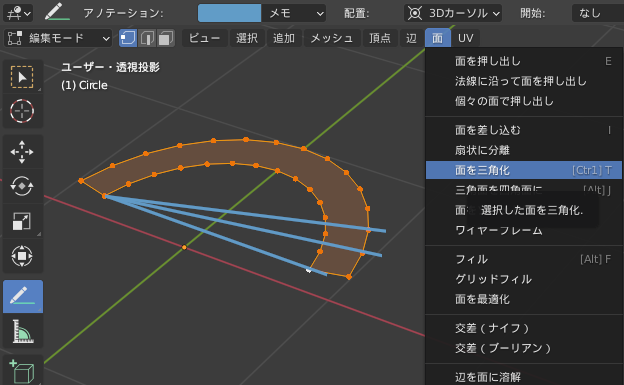Open the なし stroke start dropdown

pos(598,13)
